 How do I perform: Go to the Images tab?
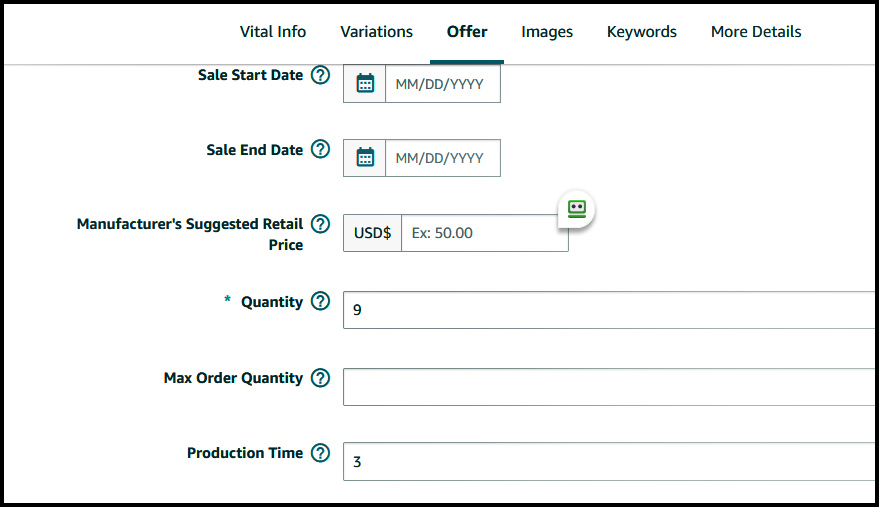coord(547,32)
